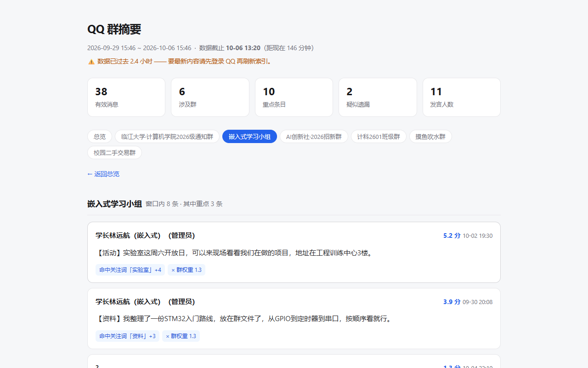Image resolution: width=588 pixels, height=368 pixels.
Task: Open the AI创新社·2026招新群 tab
Action: pos(314,137)
